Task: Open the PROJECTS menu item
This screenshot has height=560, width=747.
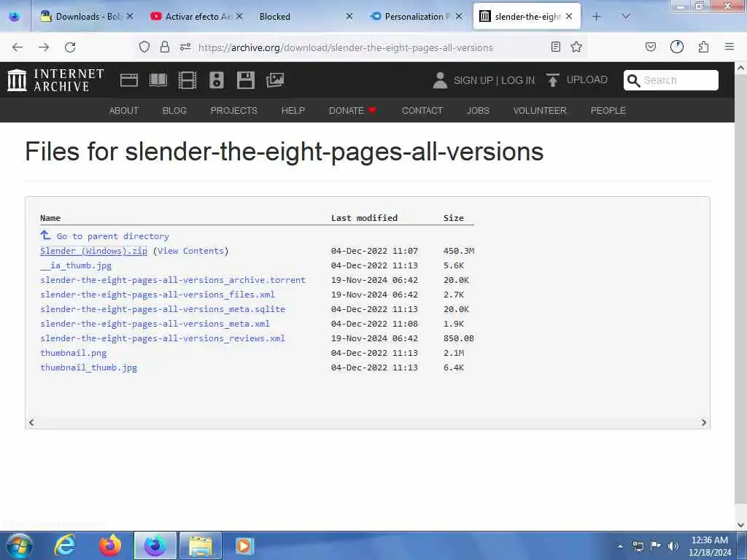Action: [x=234, y=111]
